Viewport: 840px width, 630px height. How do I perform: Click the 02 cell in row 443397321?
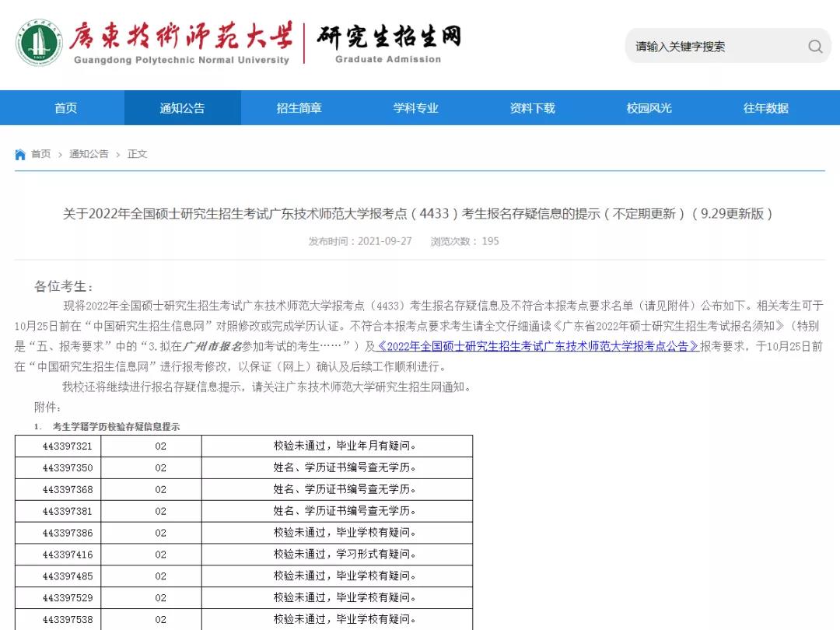[x=151, y=446]
